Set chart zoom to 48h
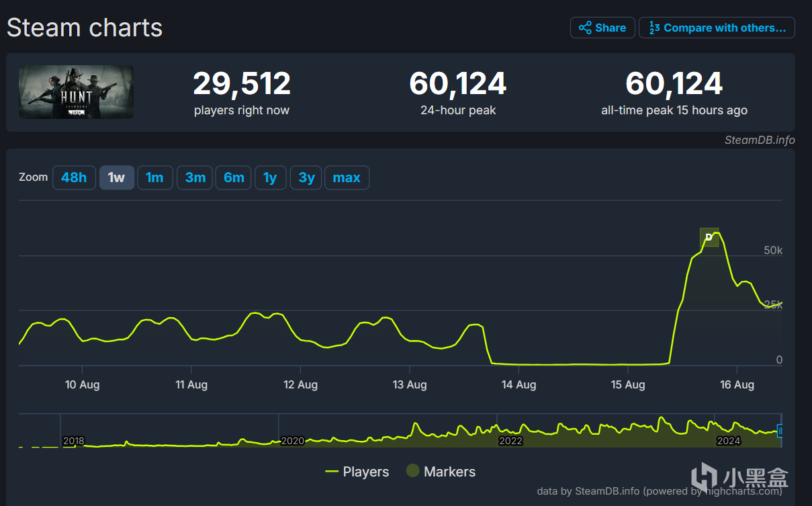Viewport: 812px width, 506px height. [x=74, y=177]
